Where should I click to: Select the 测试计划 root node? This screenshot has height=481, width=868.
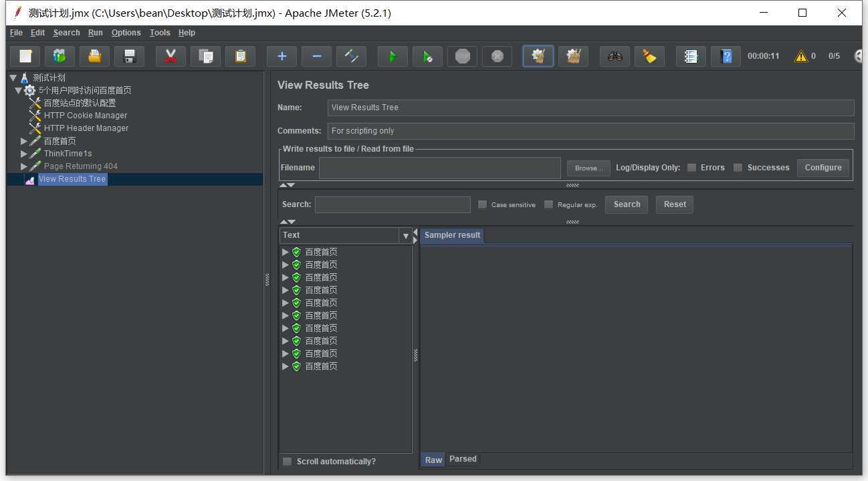pos(49,77)
